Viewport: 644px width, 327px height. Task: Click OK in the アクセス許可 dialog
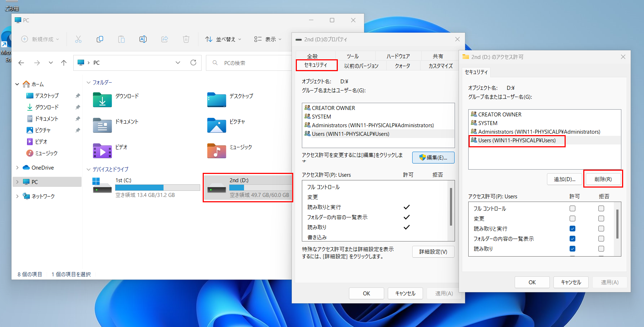532,282
